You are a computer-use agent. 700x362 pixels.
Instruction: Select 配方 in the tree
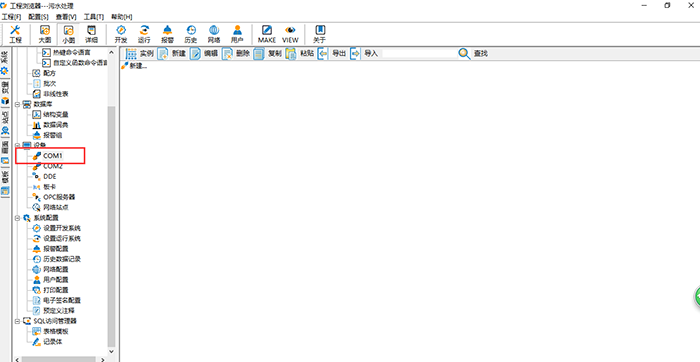[44, 73]
